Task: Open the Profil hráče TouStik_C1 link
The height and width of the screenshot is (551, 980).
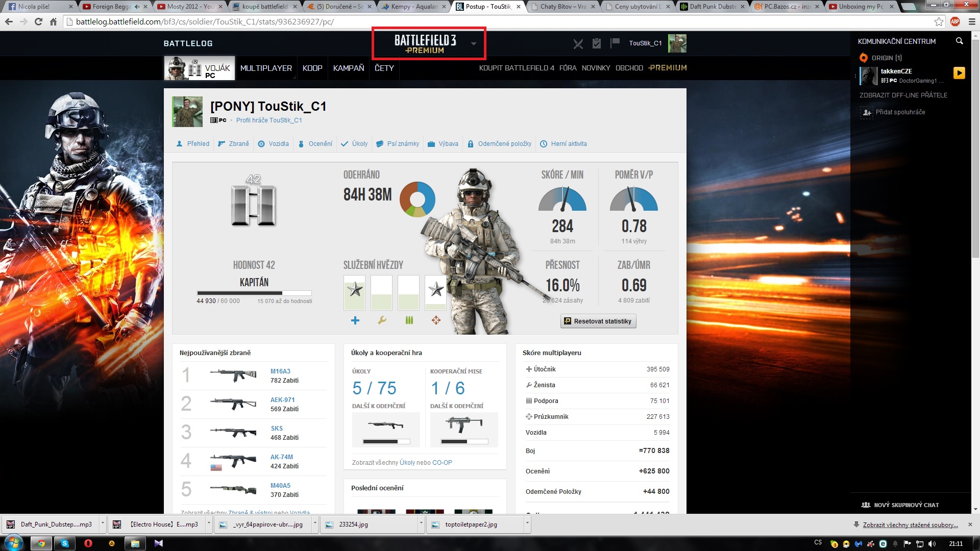Action: [269, 120]
